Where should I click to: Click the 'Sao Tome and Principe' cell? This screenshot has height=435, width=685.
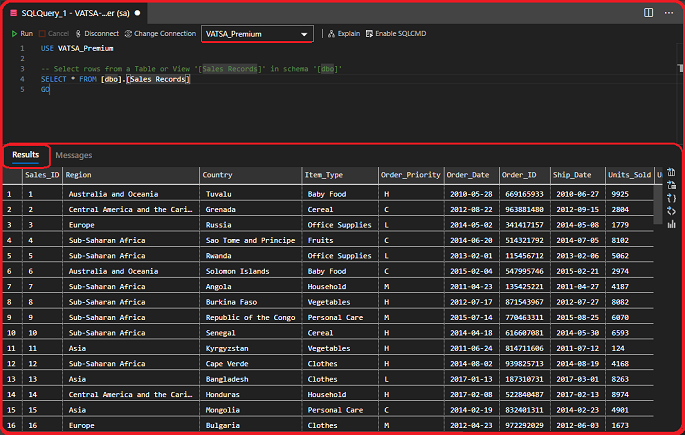[x=250, y=240]
